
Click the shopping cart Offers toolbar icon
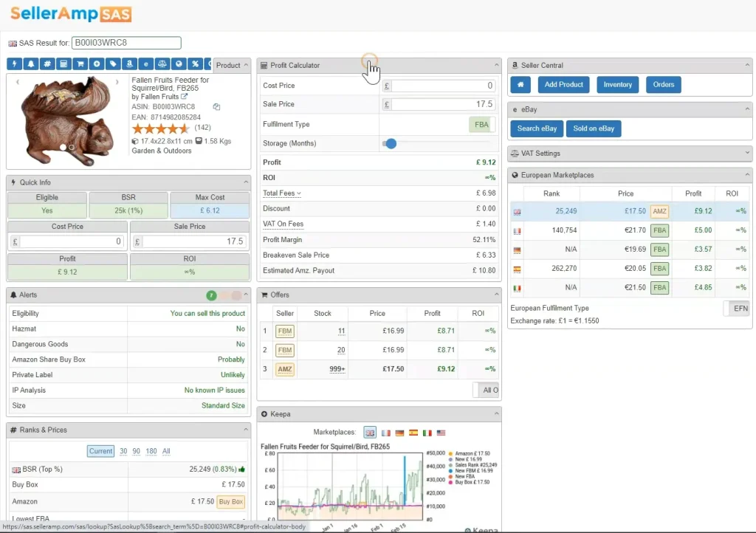80,64
